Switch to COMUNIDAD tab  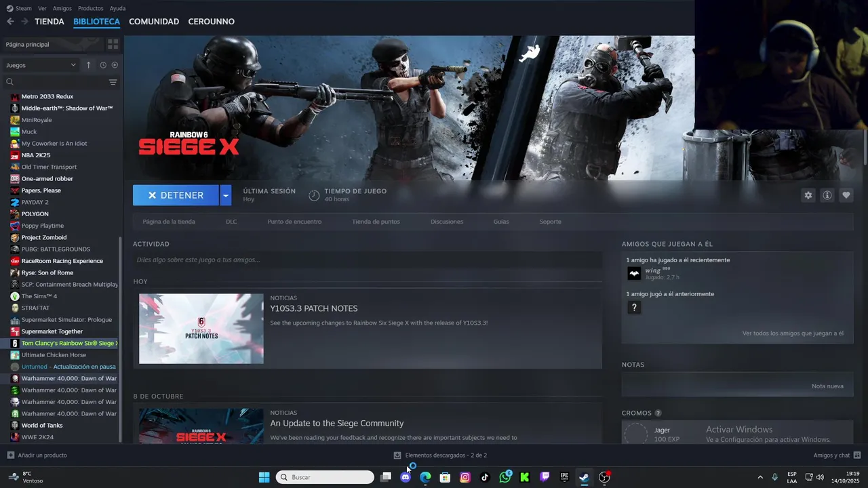click(154, 22)
